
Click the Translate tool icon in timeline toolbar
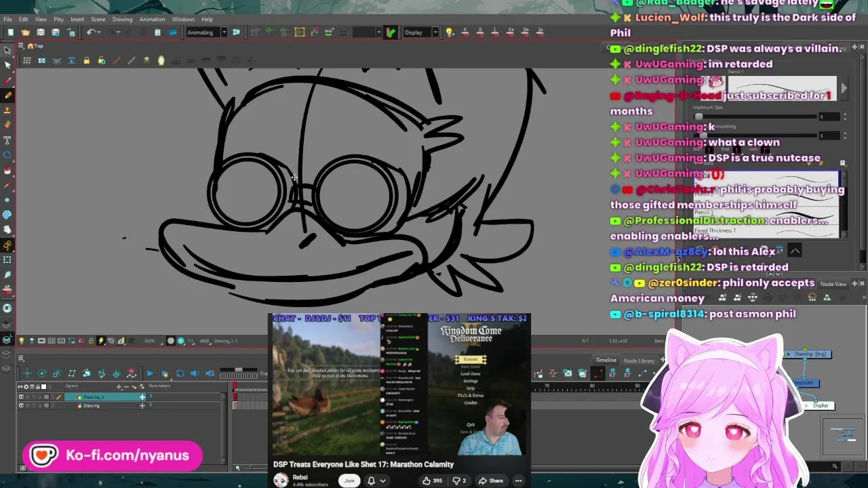pyautogui.click(x=26, y=373)
